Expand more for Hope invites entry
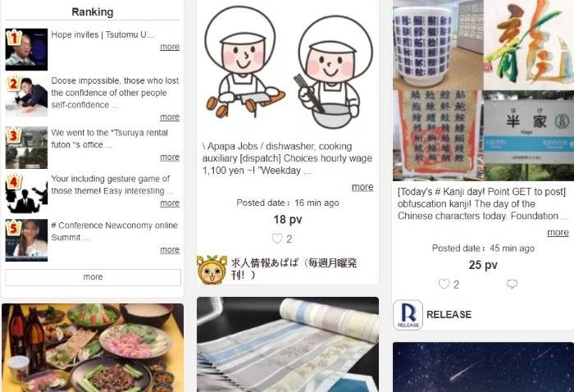 click(170, 47)
